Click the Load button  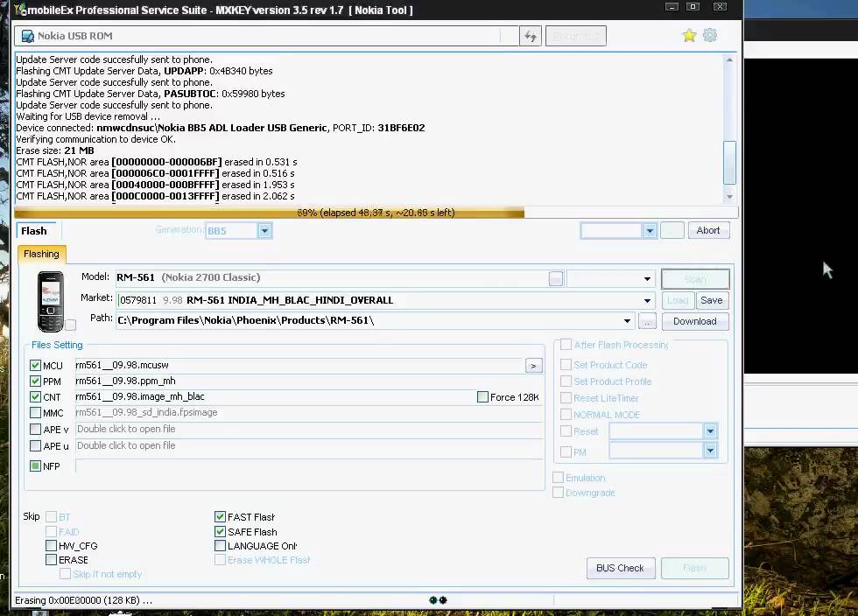[678, 300]
